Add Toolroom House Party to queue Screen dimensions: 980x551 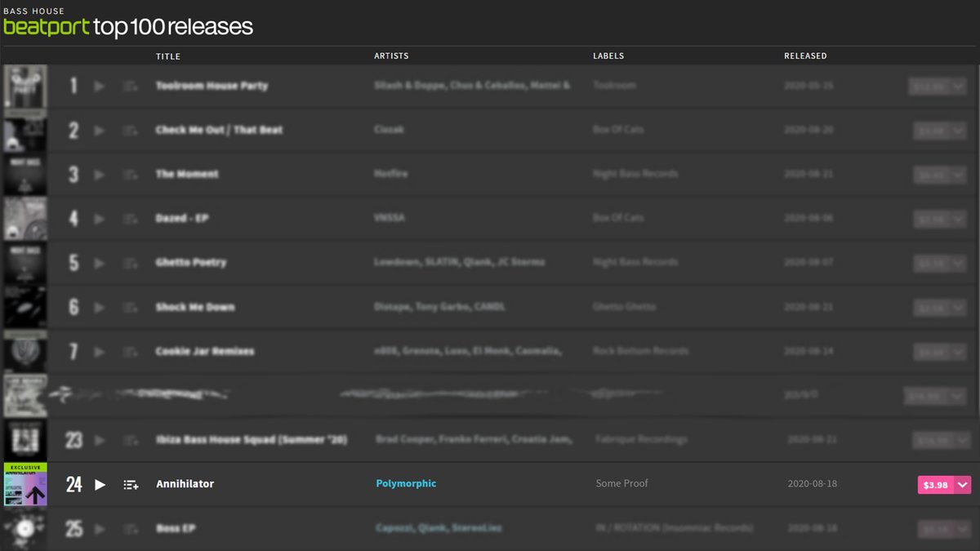pos(130,86)
